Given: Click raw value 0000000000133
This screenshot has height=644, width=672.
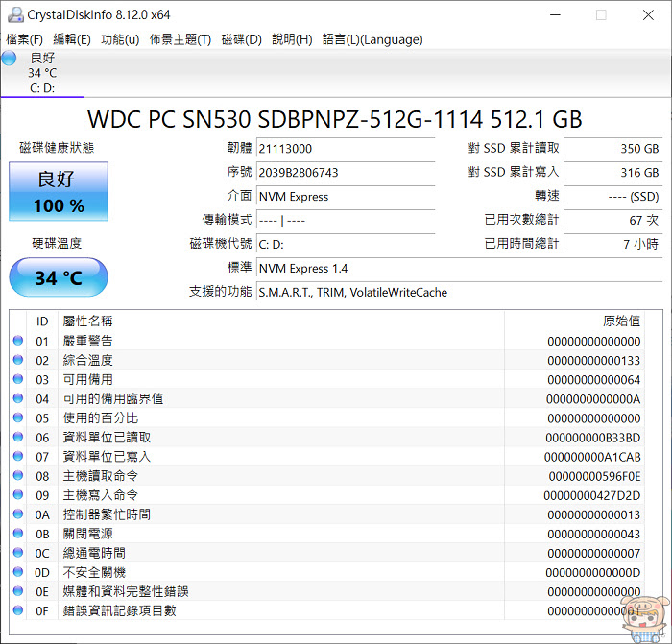Looking at the screenshot, I should coord(594,361).
